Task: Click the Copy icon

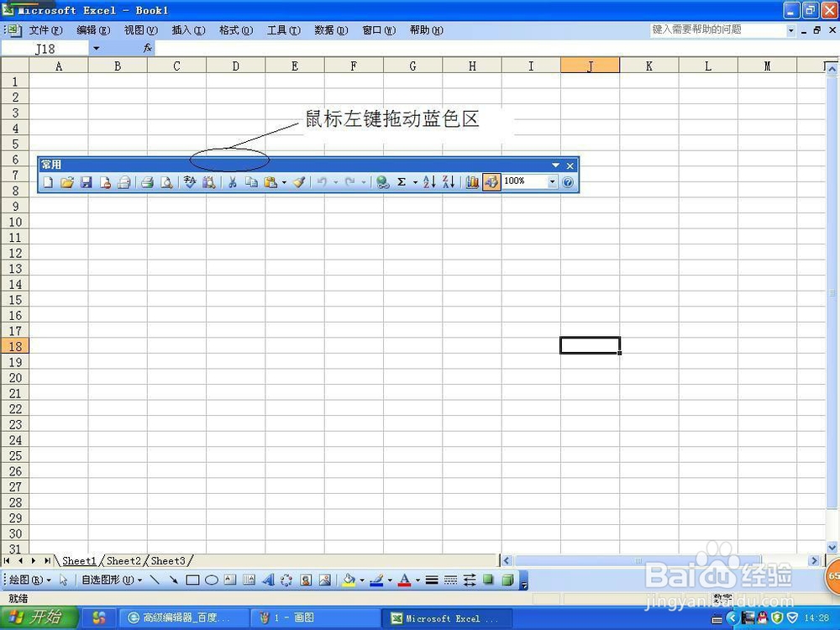Action: pyautogui.click(x=251, y=182)
